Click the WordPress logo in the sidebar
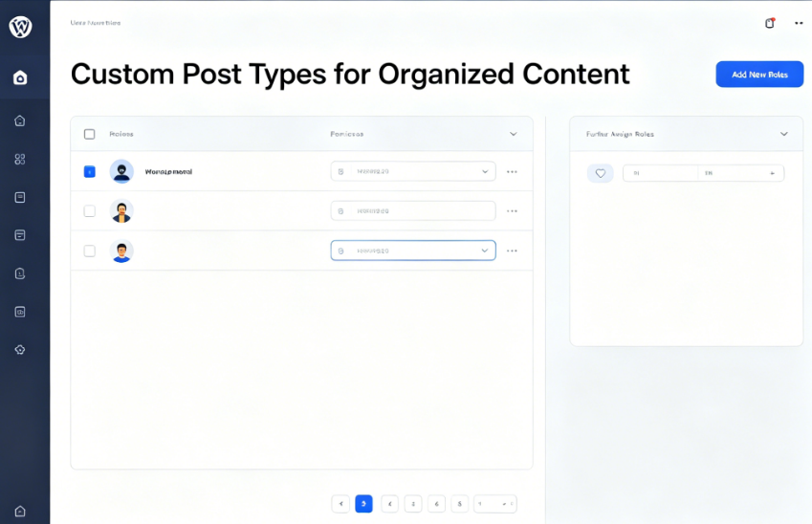The height and width of the screenshot is (524, 812). [x=20, y=27]
